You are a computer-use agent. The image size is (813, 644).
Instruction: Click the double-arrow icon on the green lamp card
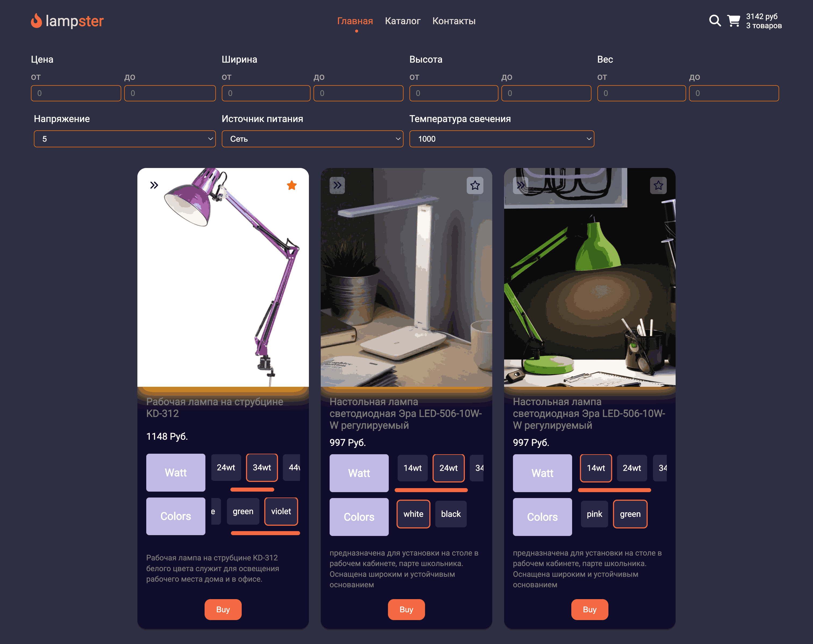520,185
